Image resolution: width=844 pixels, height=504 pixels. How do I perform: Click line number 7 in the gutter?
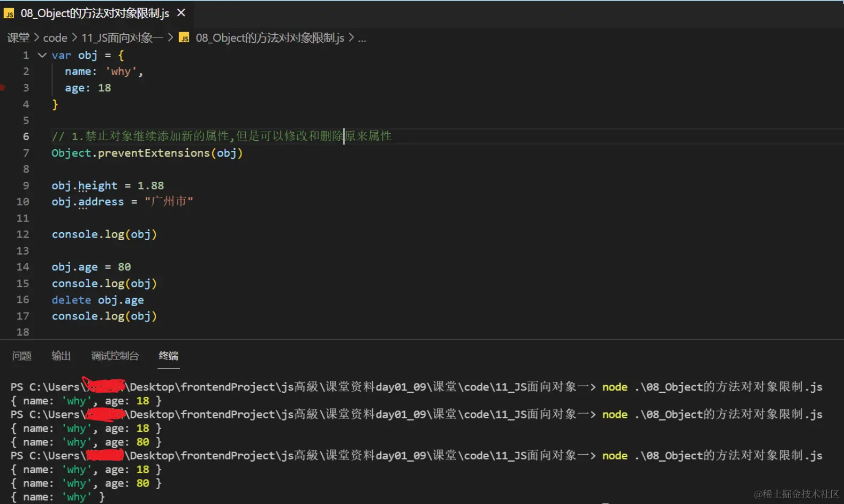pos(26,153)
